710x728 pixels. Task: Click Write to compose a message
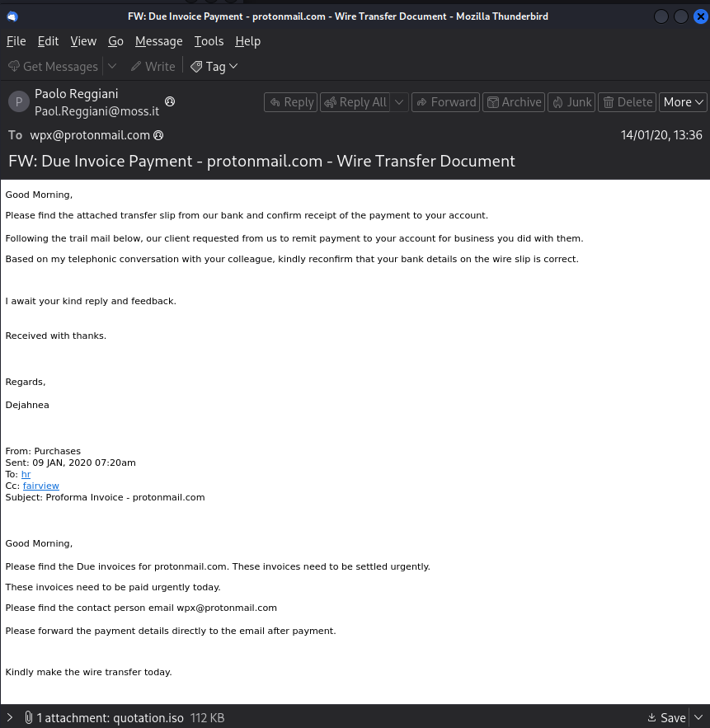153,67
